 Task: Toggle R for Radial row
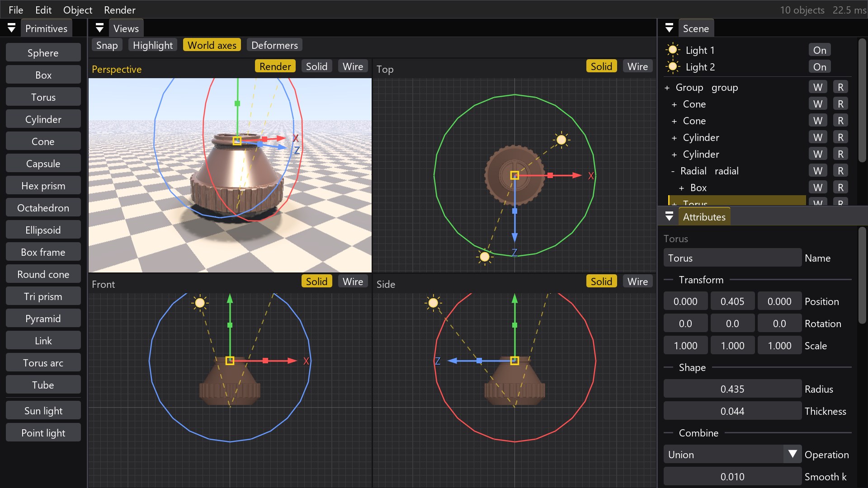point(840,171)
